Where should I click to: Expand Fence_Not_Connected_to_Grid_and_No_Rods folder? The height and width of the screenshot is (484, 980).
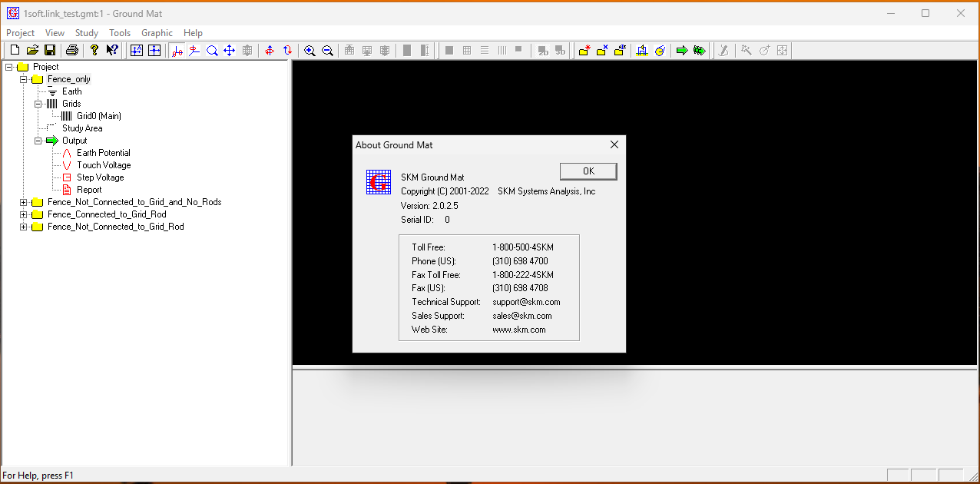point(23,202)
